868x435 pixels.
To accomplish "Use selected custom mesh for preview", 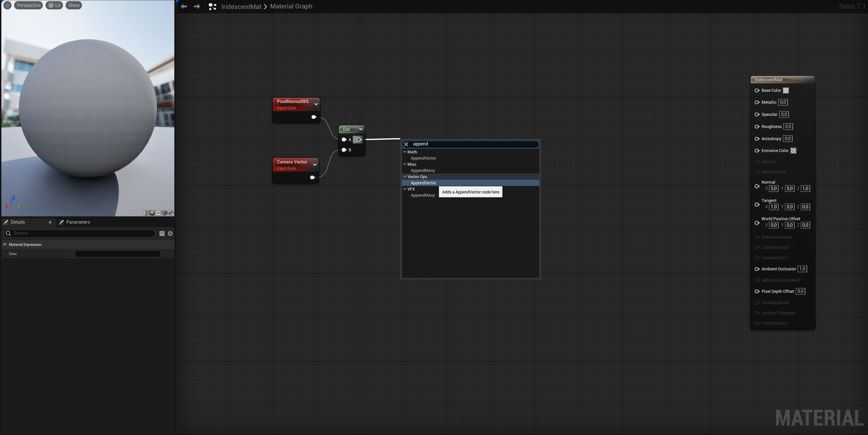I will pos(171,213).
